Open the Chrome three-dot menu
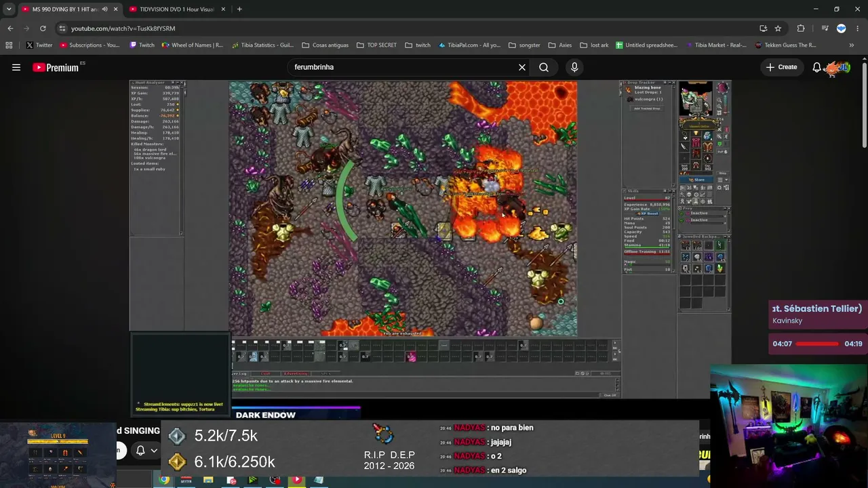Viewport: 868px width, 488px height. [x=859, y=28]
